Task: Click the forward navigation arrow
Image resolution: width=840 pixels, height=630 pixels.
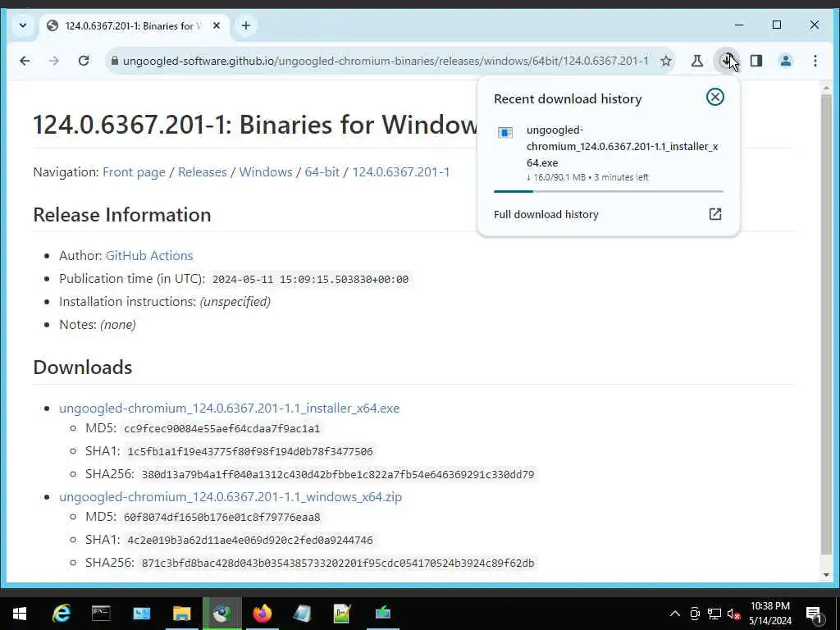Action: tap(54, 61)
